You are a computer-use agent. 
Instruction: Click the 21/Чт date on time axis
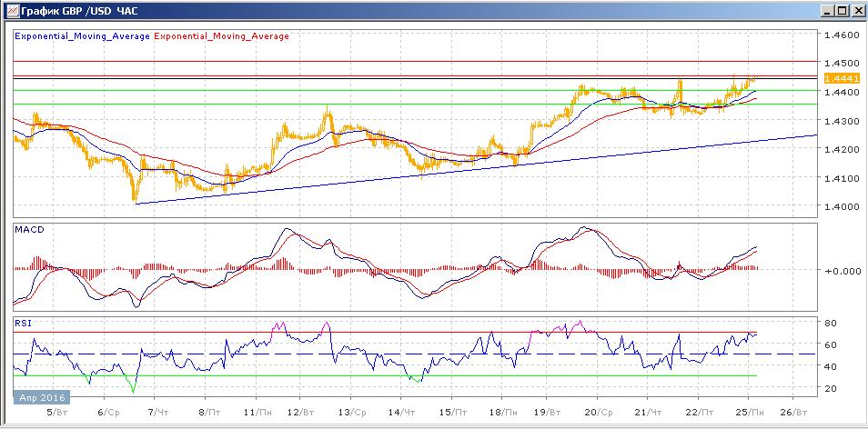pos(648,413)
